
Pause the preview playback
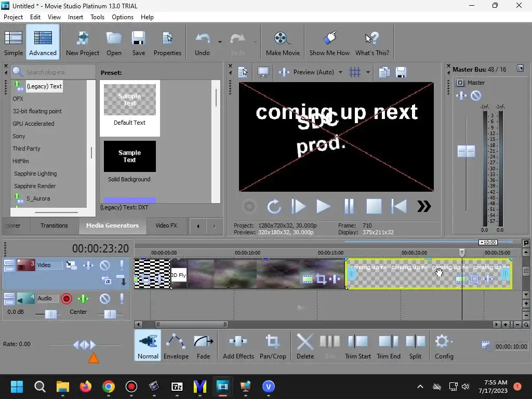coord(349,206)
